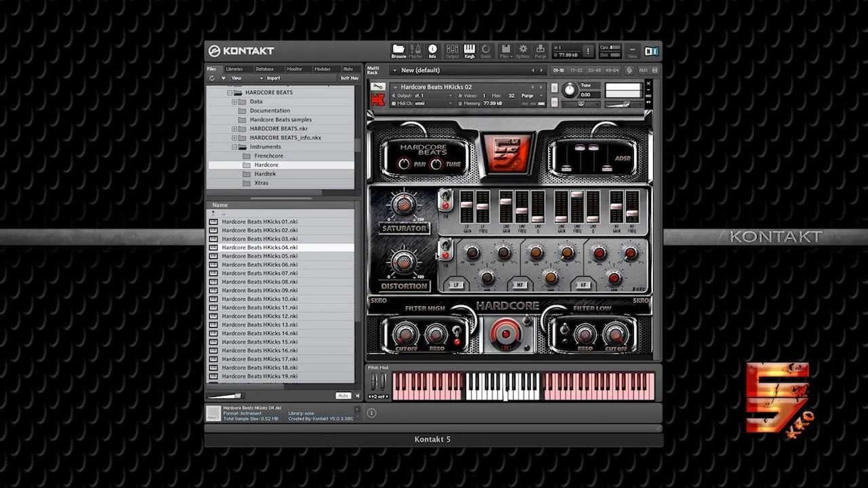The image size is (868, 488).
Task: Toggle the Info pane icon
Action: (x=433, y=51)
